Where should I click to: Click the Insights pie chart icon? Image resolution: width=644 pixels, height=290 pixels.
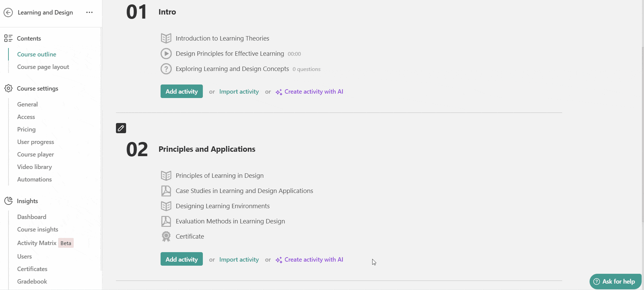[8, 201]
